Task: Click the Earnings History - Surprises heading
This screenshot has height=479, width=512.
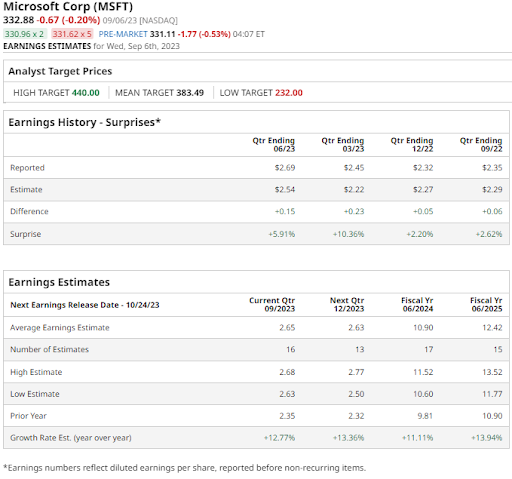Action: pos(85,122)
